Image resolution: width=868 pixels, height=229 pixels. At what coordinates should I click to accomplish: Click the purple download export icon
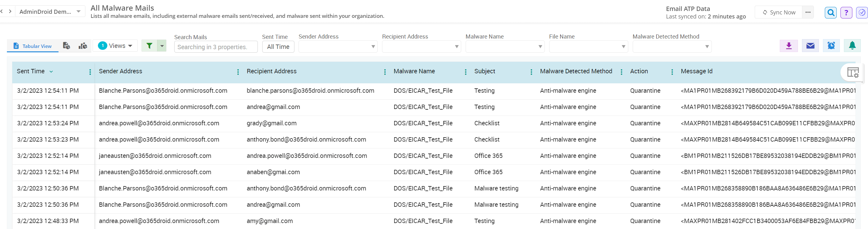(789, 46)
